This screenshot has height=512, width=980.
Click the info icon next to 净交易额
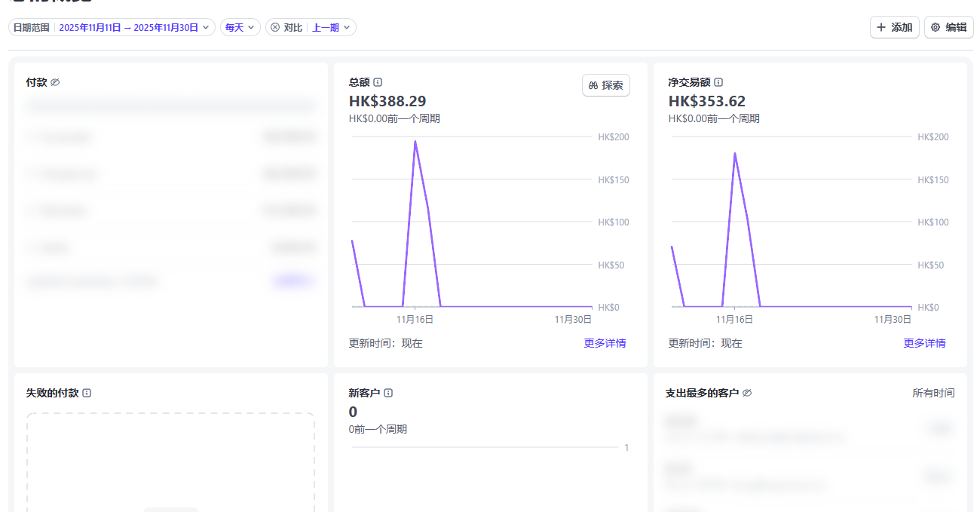pos(718,82)
